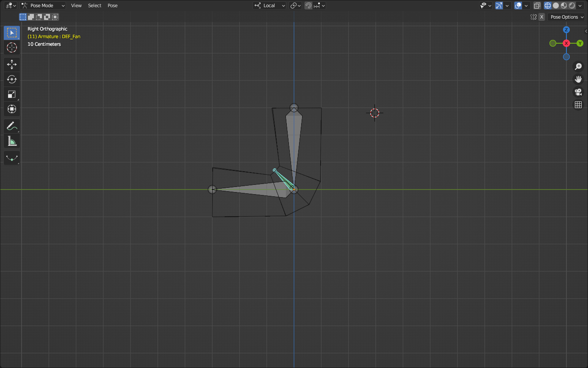Image resolution: width=588 pixels, height=368 pixels.
Task: Click the green Y axis gizmo handle
Action: (x=580, y=43)
